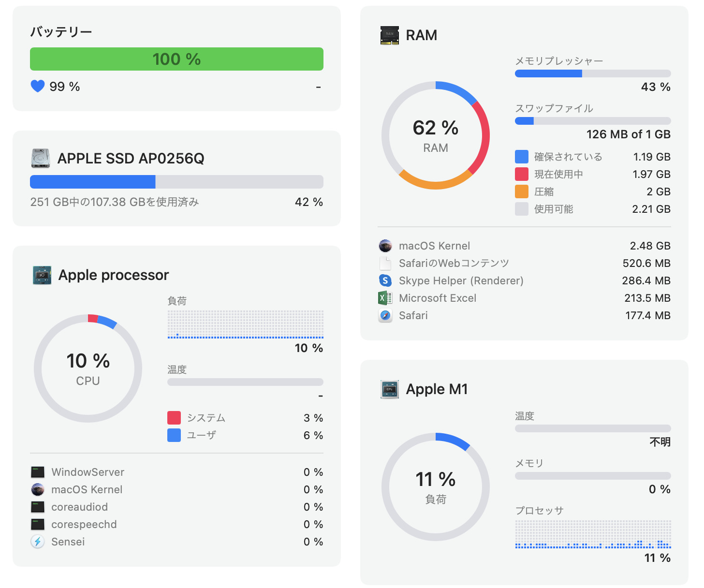Image resolution: width=704 pixels, height=588 pixels.
Task: Click the macOS Kernel icon in RAM list
Action: point(385,246)
